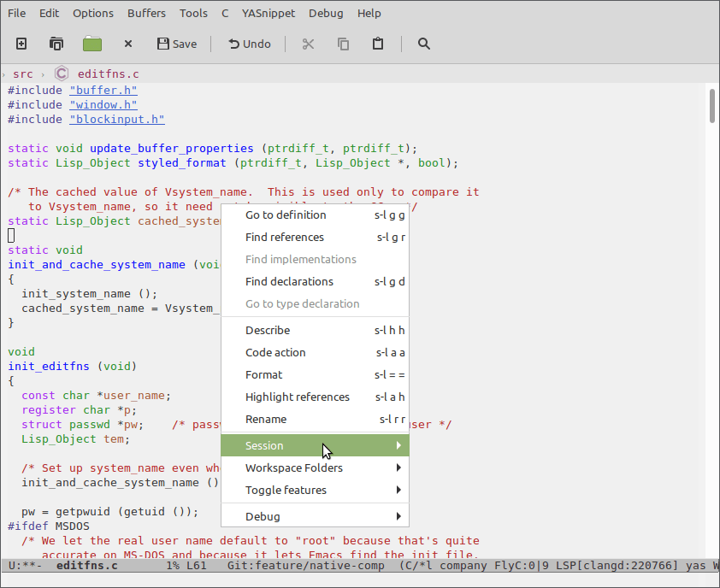Viewport: 720px width, 588px height.
Task: Paste from the clipboard icon
Action: 377,44
